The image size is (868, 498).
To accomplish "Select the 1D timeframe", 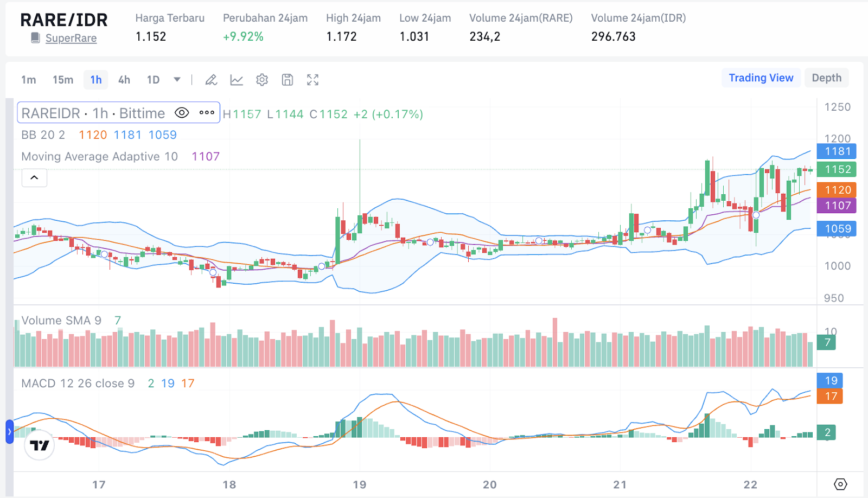I will (x=154, y=80).
